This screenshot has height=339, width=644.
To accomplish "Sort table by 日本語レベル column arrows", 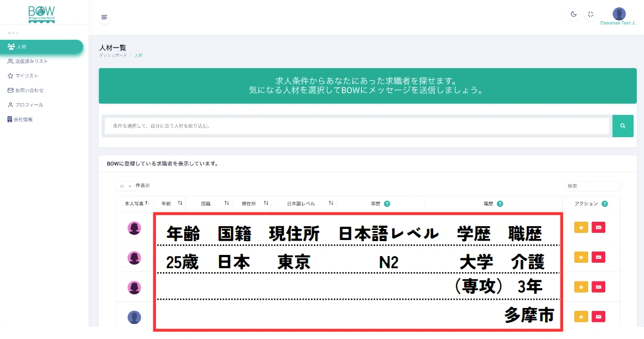I will (331, 203).
